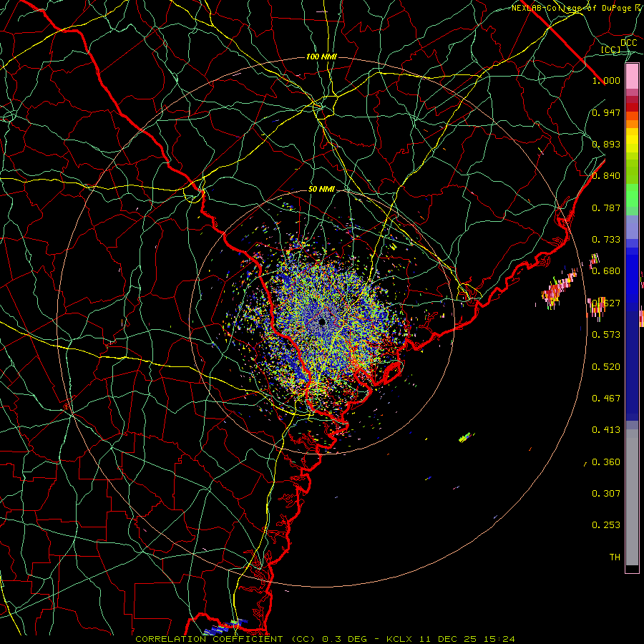Select the 0.307 legend value
This screenshot has height=644, width=644.
606,494
